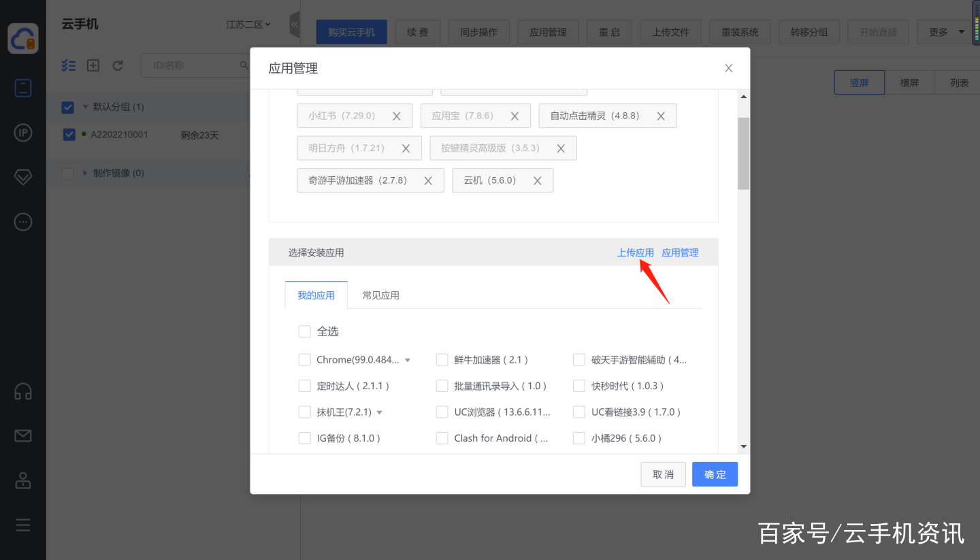
Task: Select the 横屏 view tab
Action: (x=909, y=82)
